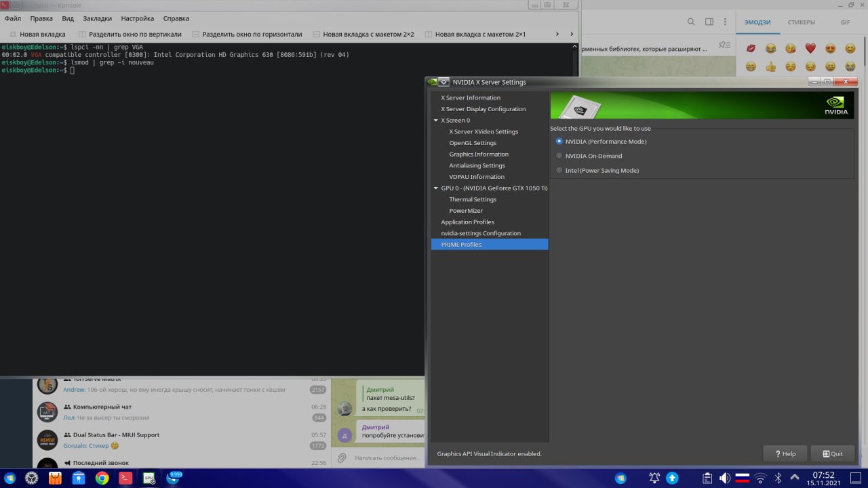The height and width of the screenshot is (488, 868).
Task: Open the system settings gear taskbar icon
Action: pos(31,479)
